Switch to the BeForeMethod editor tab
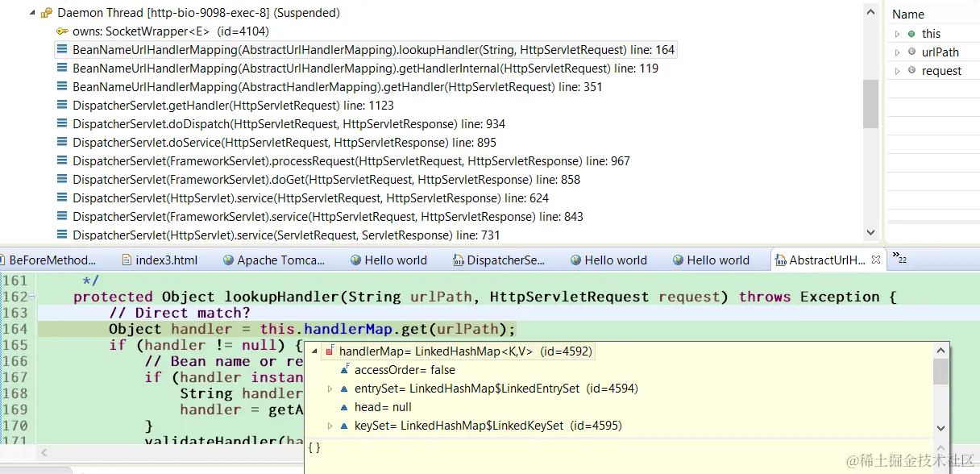Viewport: 980px width, 474px height. tap(50, 260)
